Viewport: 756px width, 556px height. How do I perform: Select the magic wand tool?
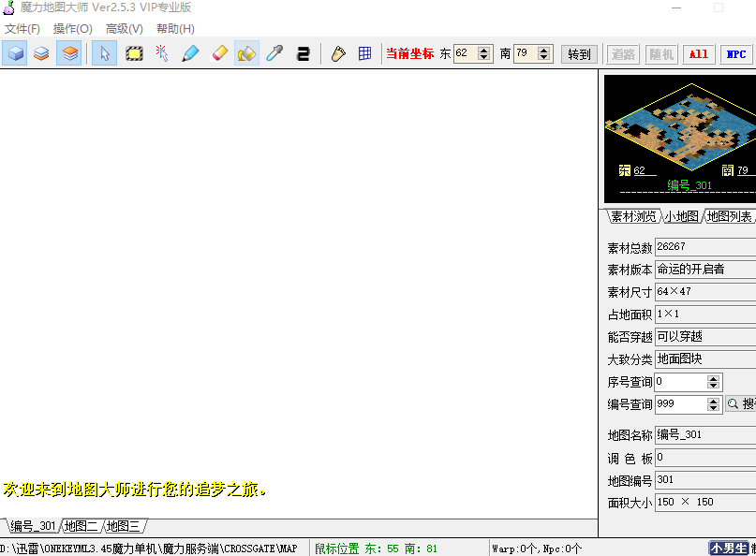(162, 53)
